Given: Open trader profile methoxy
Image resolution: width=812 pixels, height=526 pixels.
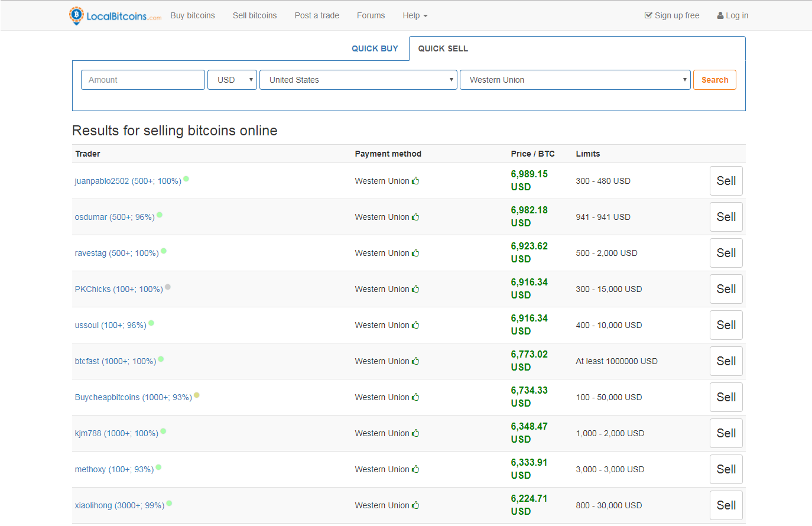Looking at the screenshot, I should pos(114,469).
